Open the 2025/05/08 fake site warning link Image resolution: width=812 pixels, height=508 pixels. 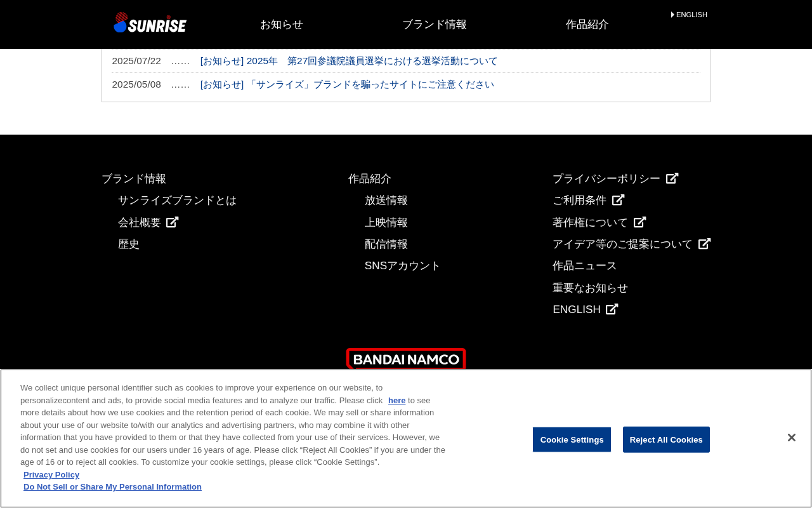click(347, 84)
